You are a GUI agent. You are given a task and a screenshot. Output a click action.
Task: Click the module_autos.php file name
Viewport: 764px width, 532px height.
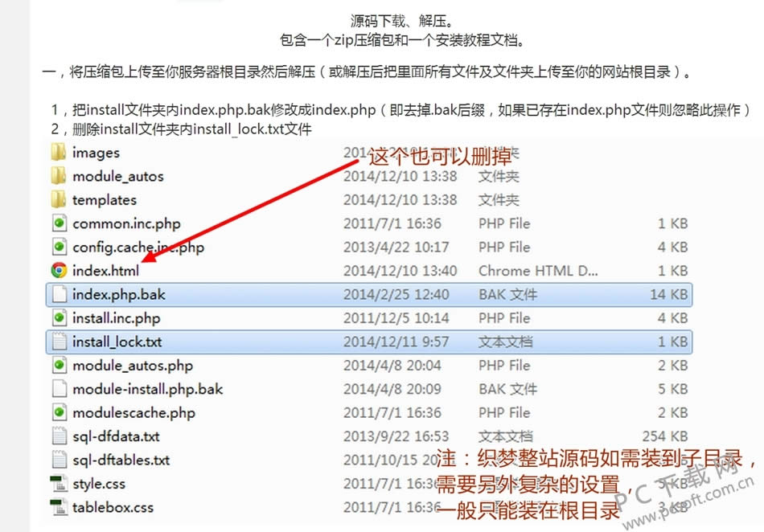coord(132,366)
